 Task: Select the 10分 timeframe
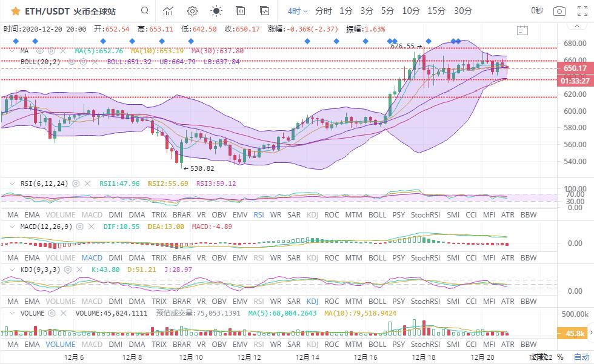point(411,11)
